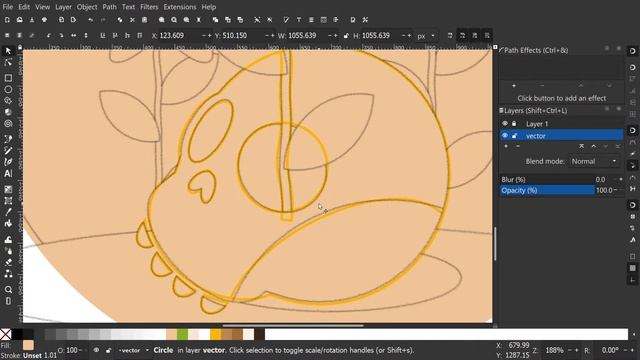
Task: Select the Rectangle tool
Action: tap(8, 78)
